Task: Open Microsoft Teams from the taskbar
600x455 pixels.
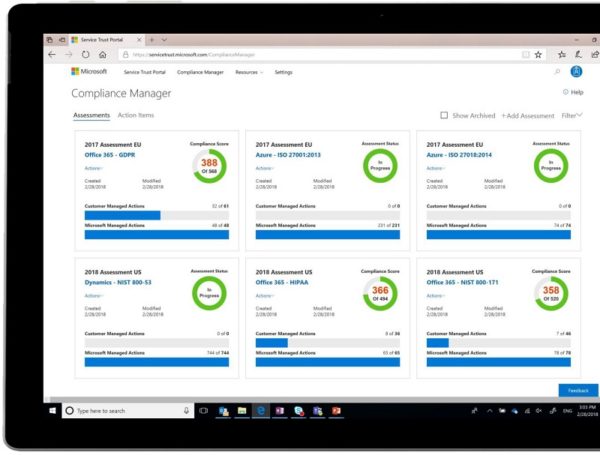Action: point(318,411)
